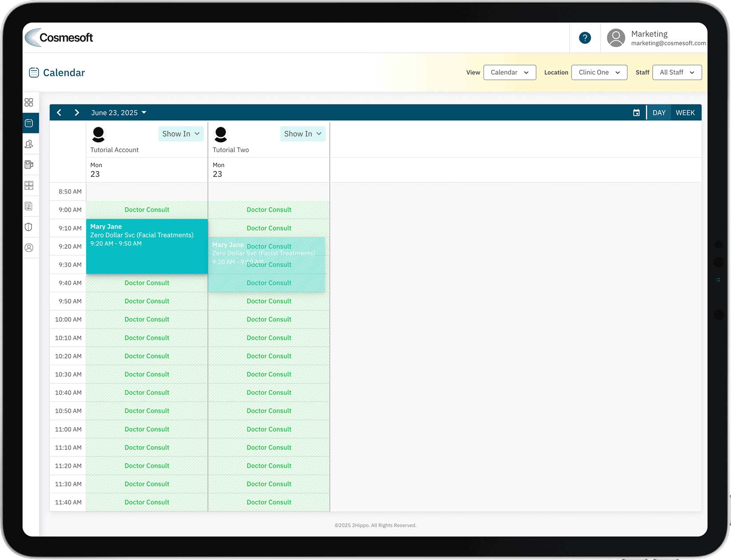Open Show In for Tutorial Two
This screenshot has width=731, height=560.
click(302, 134)
